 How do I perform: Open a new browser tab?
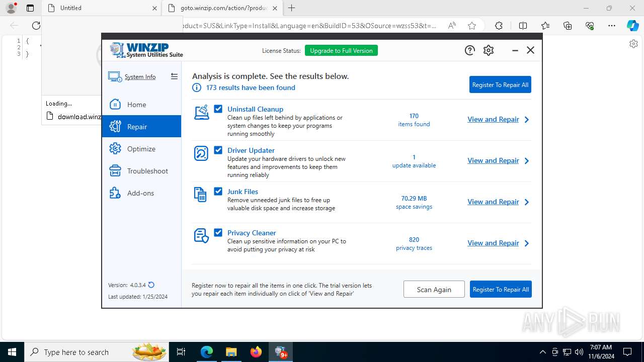pyautogui.click(x=291, y=8)
